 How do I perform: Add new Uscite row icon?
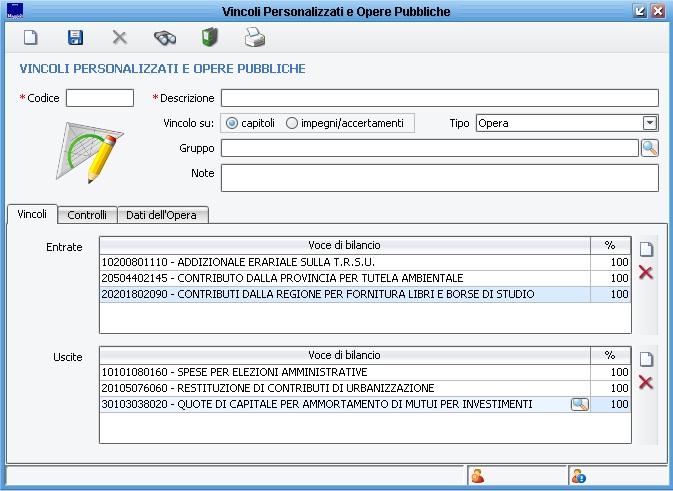(x=646, y=359)
